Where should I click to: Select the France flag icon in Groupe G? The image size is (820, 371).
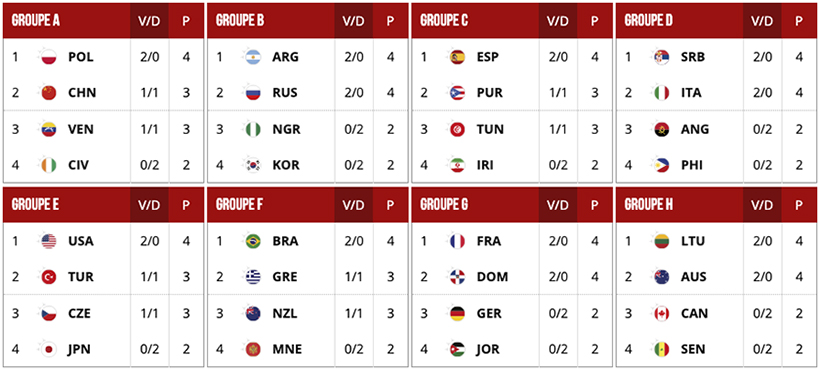coord(458,241)
